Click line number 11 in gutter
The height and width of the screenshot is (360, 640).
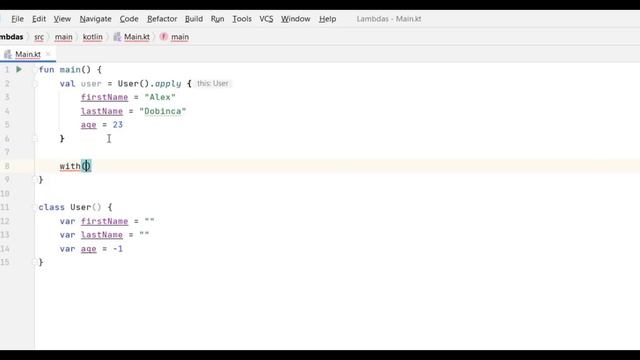(x=5, y=207)
